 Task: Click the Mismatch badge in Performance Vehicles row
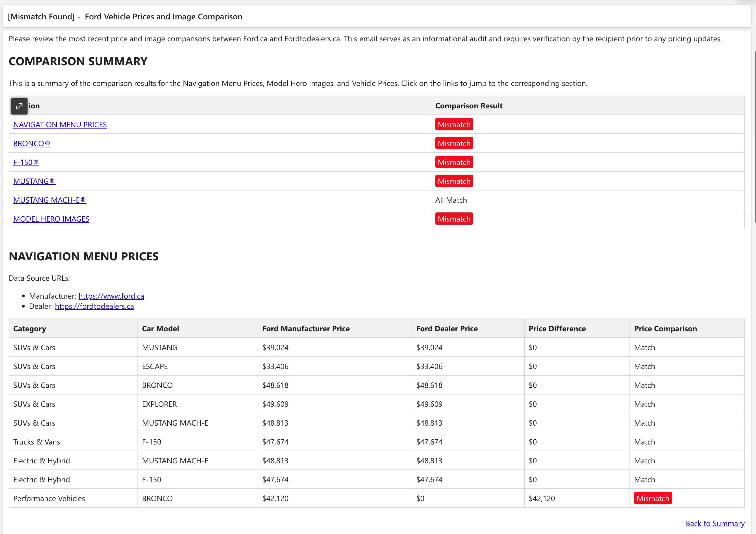(653, 498)
